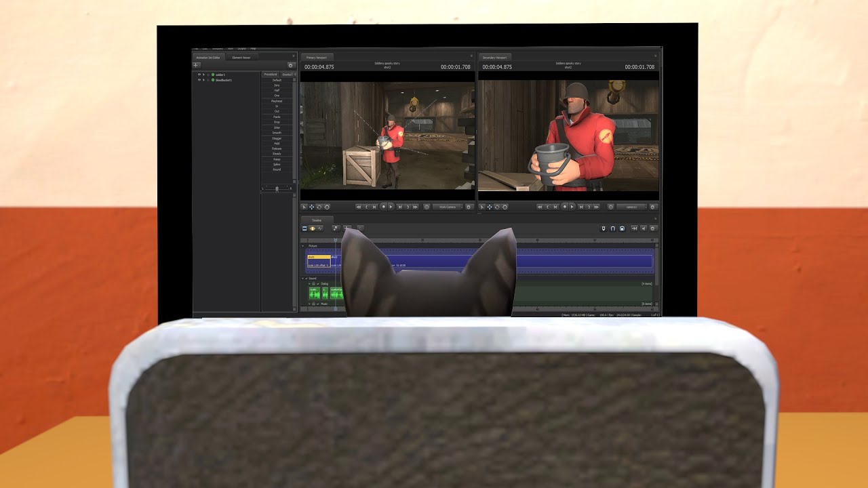Add new animation set with plus button
Viewport: 868px width, 488px height.
pyautogui.click(x=196, y=65)
